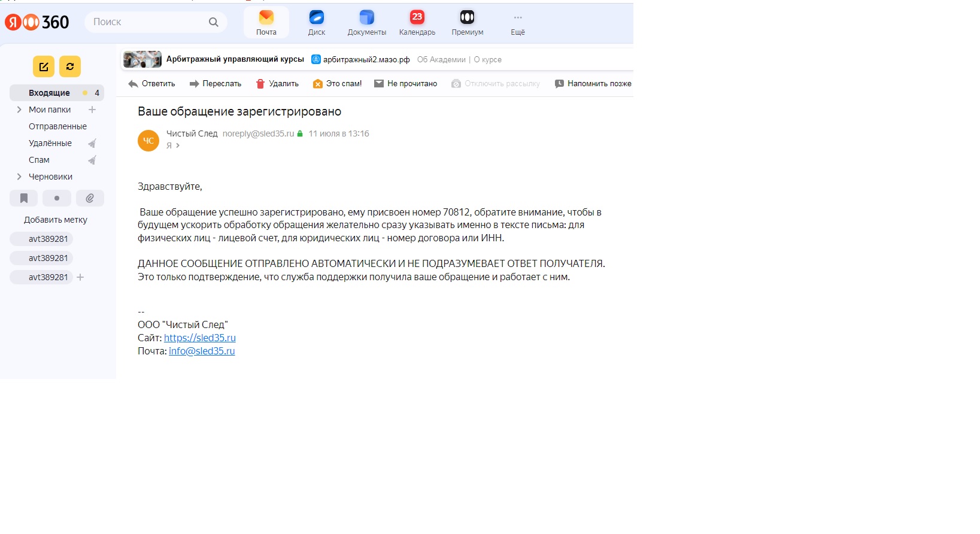Clean the Удалённые folder broom icon
This screenshot has height=534, width=980.
pyautogui.click(x=92, y=143)
